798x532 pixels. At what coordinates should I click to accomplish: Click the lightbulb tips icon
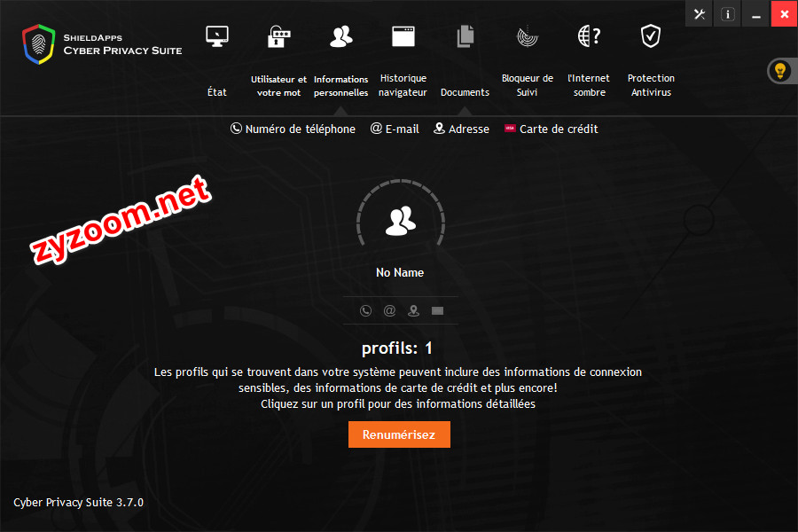tap(780, 71)
